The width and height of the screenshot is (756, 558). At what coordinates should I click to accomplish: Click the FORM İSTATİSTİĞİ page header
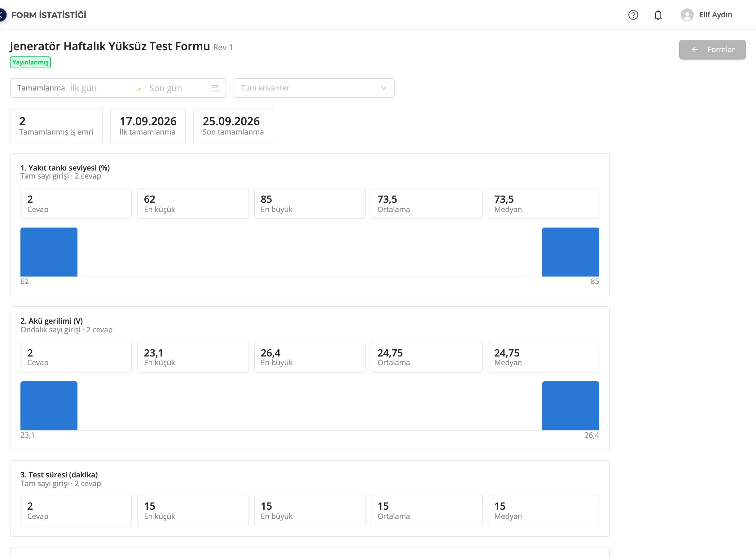tap(49, 15)
